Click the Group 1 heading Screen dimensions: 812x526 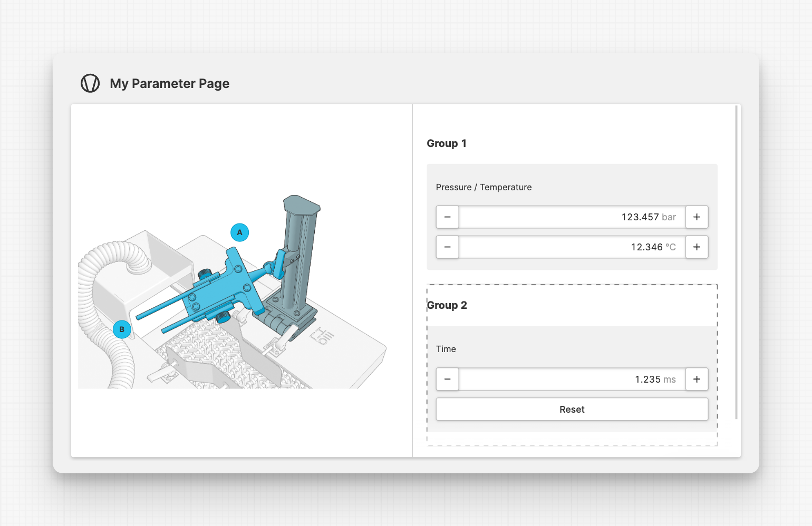coord(447,143)
